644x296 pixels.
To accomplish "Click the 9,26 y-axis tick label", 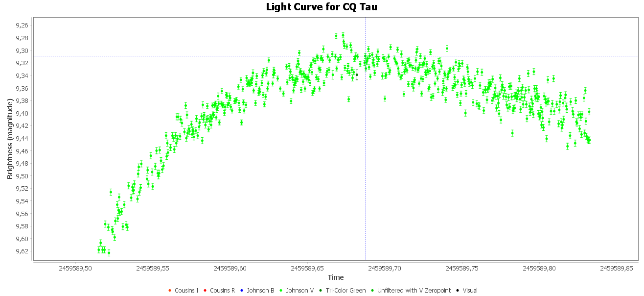I will (x=23, y=25).
